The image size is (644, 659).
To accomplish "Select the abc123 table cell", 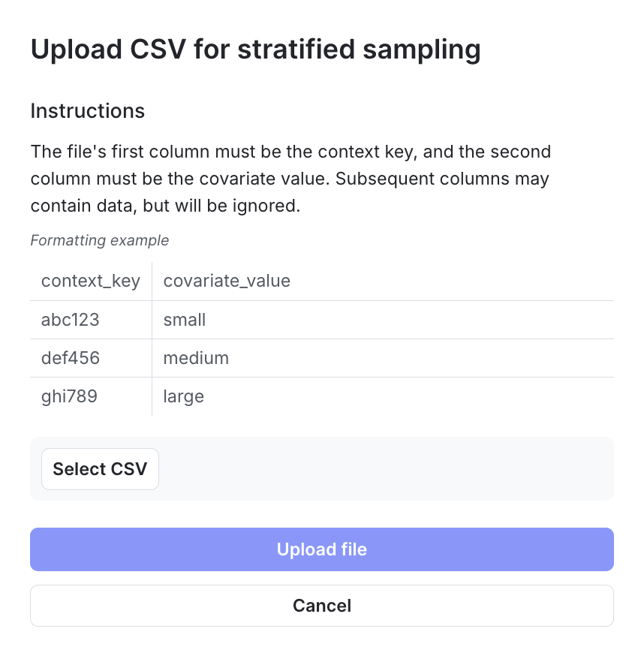I will coord(69,320).
